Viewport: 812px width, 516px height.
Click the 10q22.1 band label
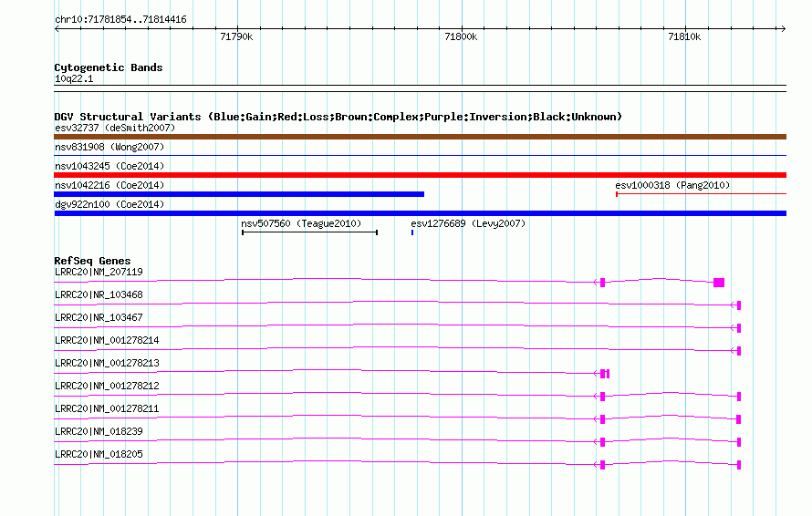(x=74, y=78)
